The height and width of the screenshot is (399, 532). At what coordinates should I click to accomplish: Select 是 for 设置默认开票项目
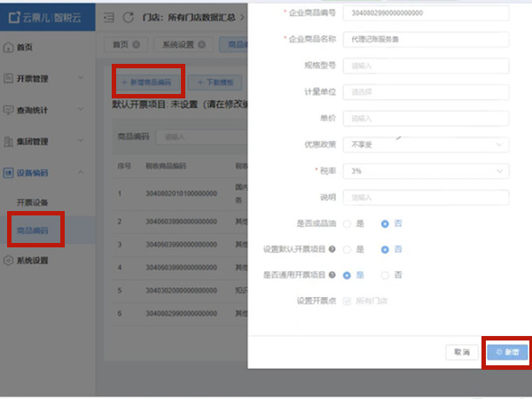(348, 249)
